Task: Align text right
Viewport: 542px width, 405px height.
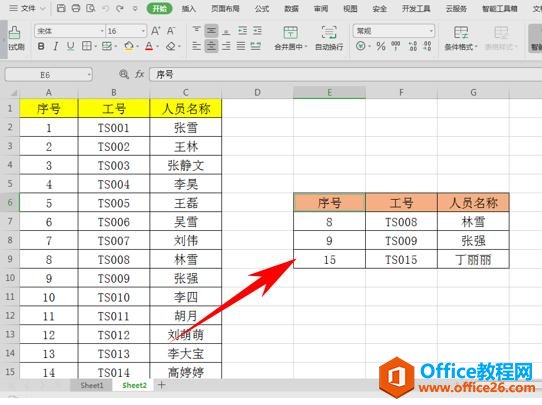Action: [226, 46]
